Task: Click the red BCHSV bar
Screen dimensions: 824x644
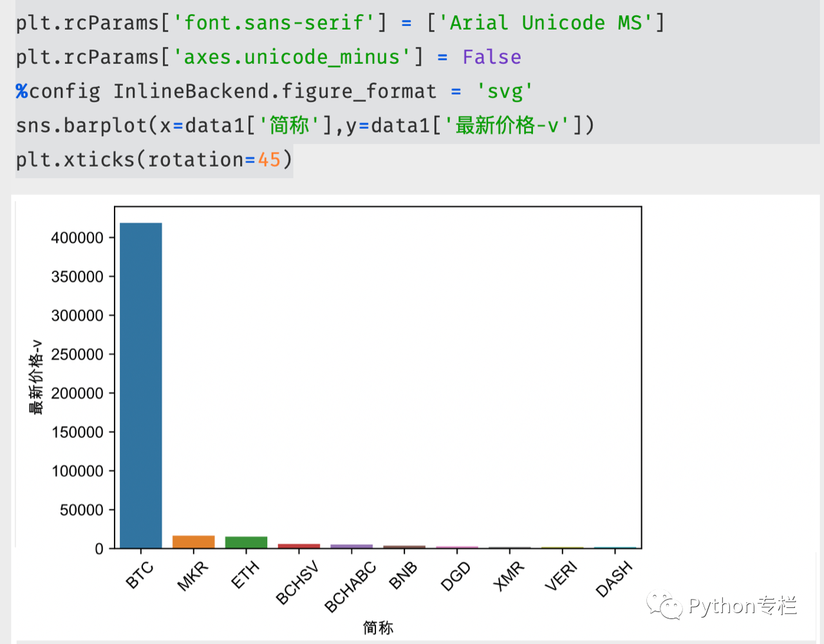Action: pos(299,546)
